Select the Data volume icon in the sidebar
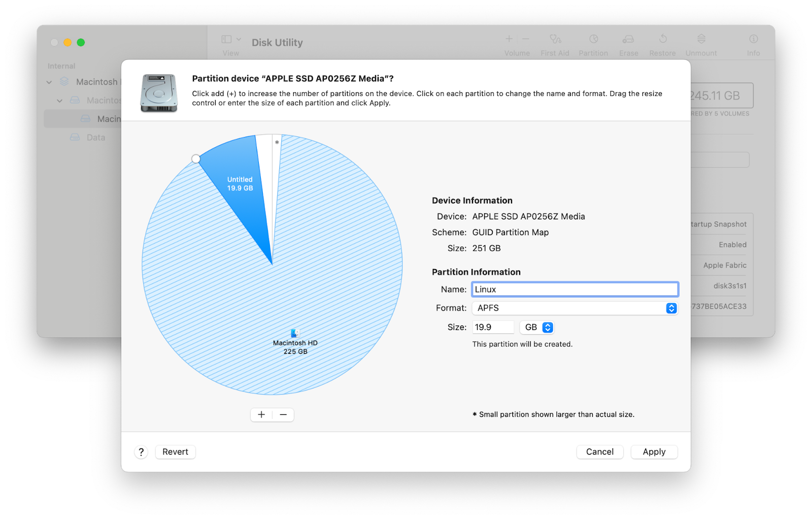 [x=75, y=137]
